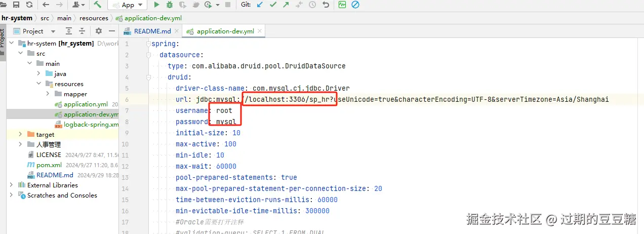The width and height of the screenshot is (644, 234).
Task: Collapse the hr-system root project node
Action: pos(12,43)
